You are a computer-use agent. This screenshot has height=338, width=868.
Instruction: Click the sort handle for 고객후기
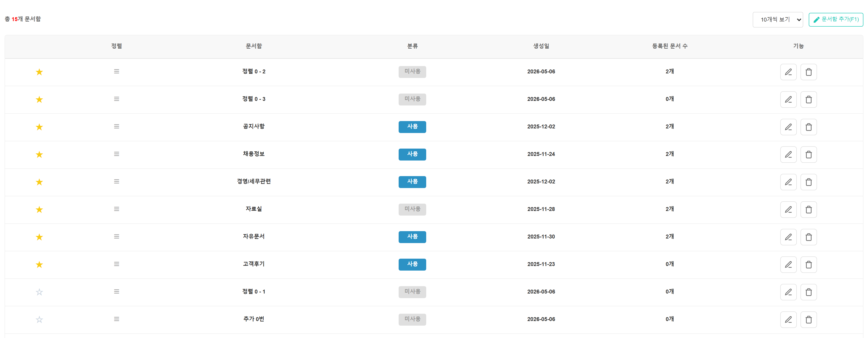click(117, 264)
